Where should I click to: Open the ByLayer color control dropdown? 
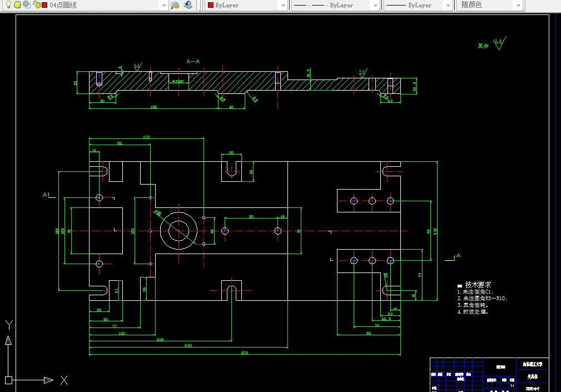point(283,6)
